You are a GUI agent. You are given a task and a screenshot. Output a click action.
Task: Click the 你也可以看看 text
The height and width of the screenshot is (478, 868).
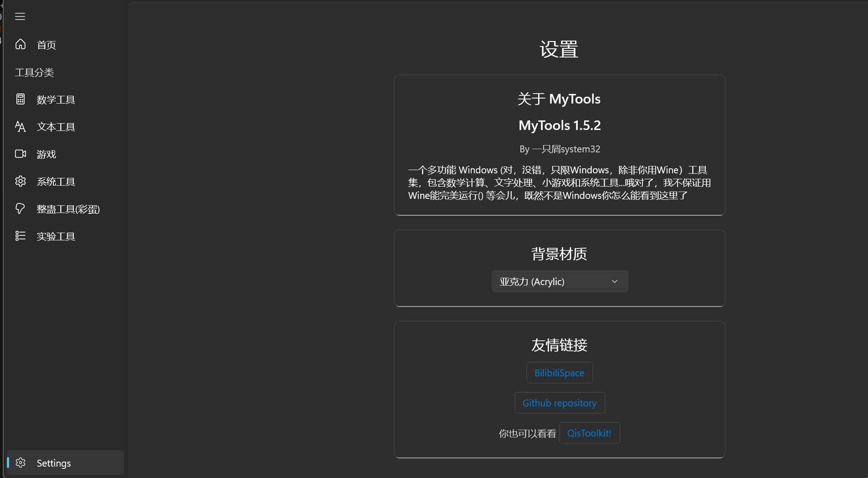[x=527, y=433]
